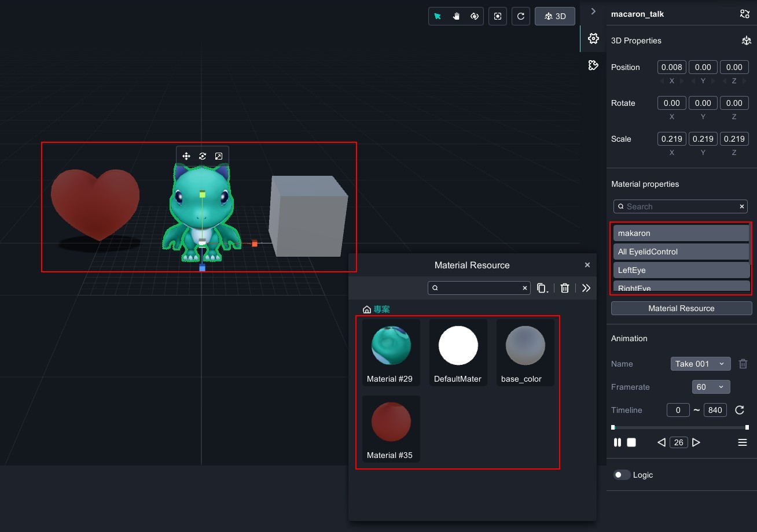Select the Material #35 red thumbnail
This screenshot has height=532, width=757.
(x=391, y=423)
